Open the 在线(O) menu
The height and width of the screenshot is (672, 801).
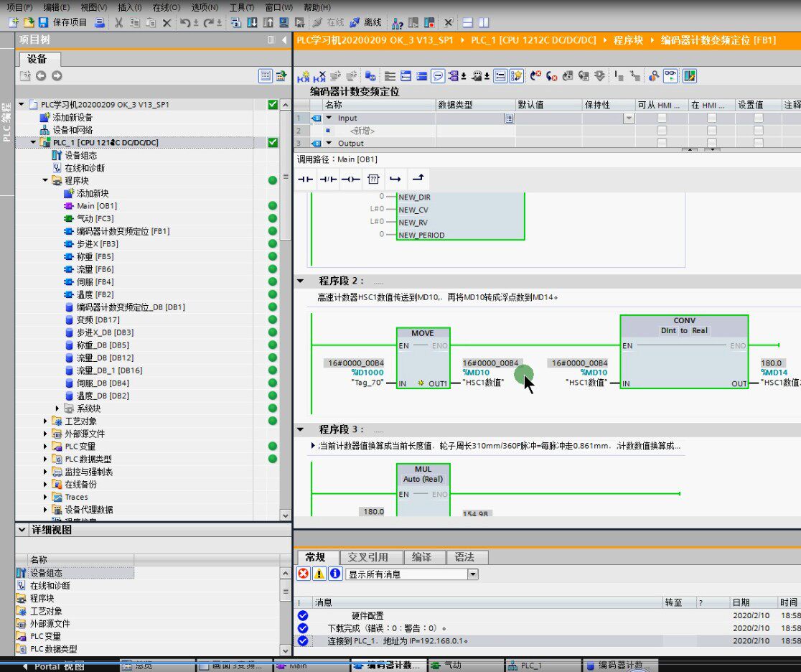click(x=166, y=7)
